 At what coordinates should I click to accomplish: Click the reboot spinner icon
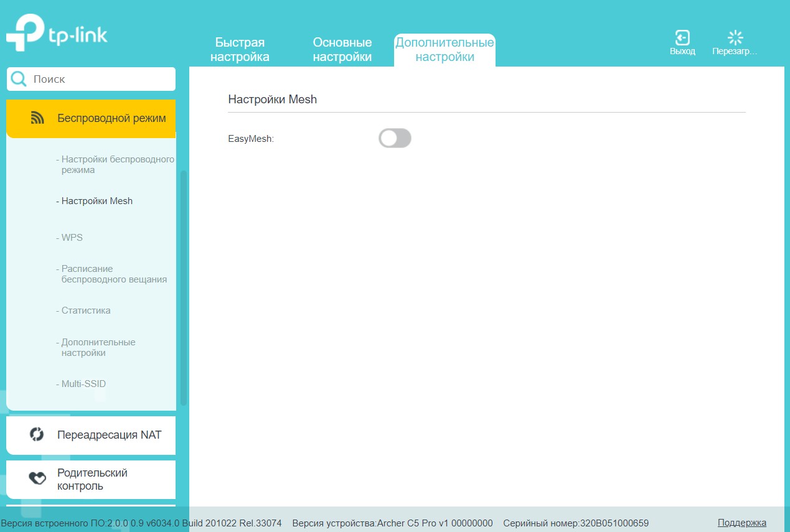pos(735,37)
